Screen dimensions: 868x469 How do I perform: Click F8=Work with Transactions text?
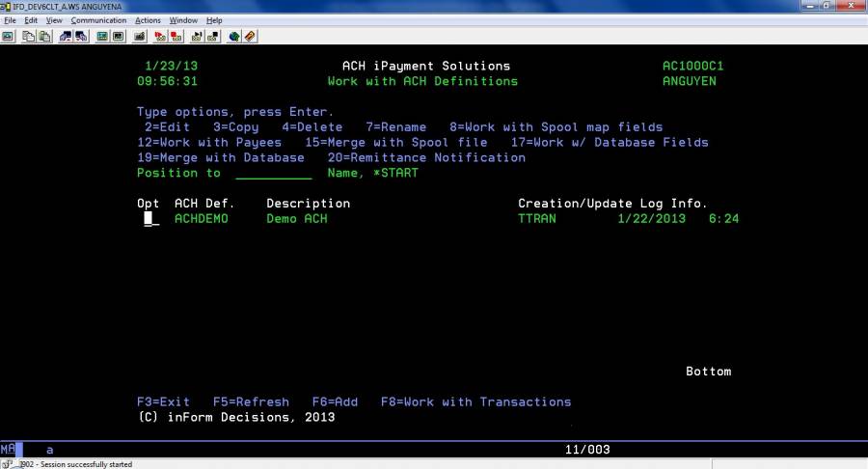click(475, 401)
